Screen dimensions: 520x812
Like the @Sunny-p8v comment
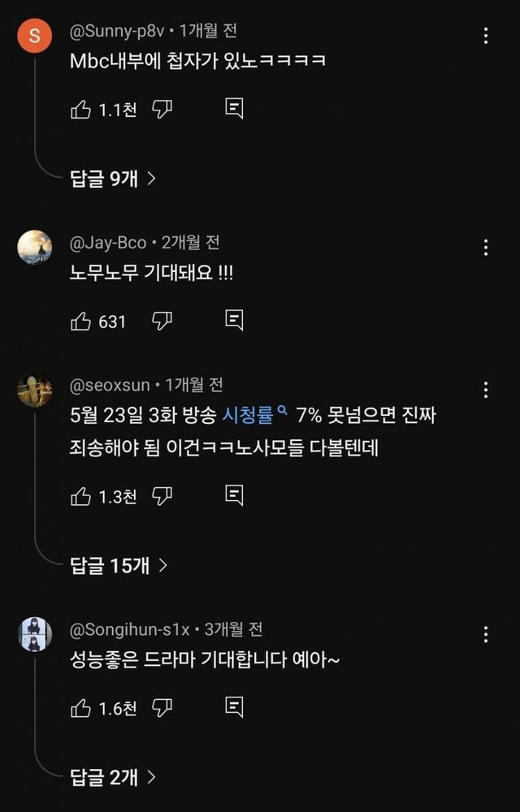[81, 110]
